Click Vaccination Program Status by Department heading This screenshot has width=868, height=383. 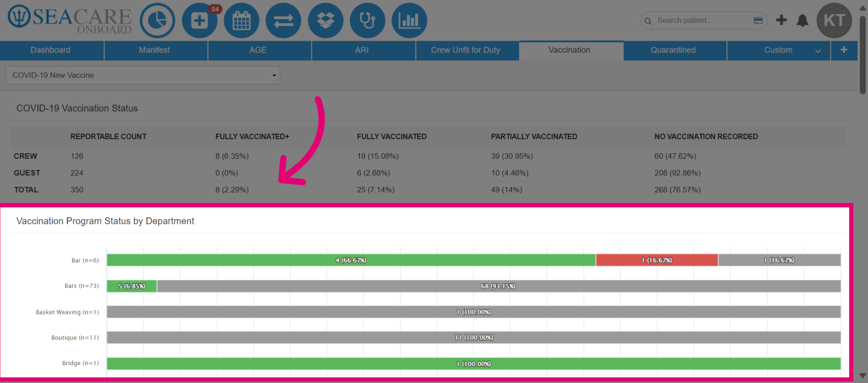tap(105, 221)
